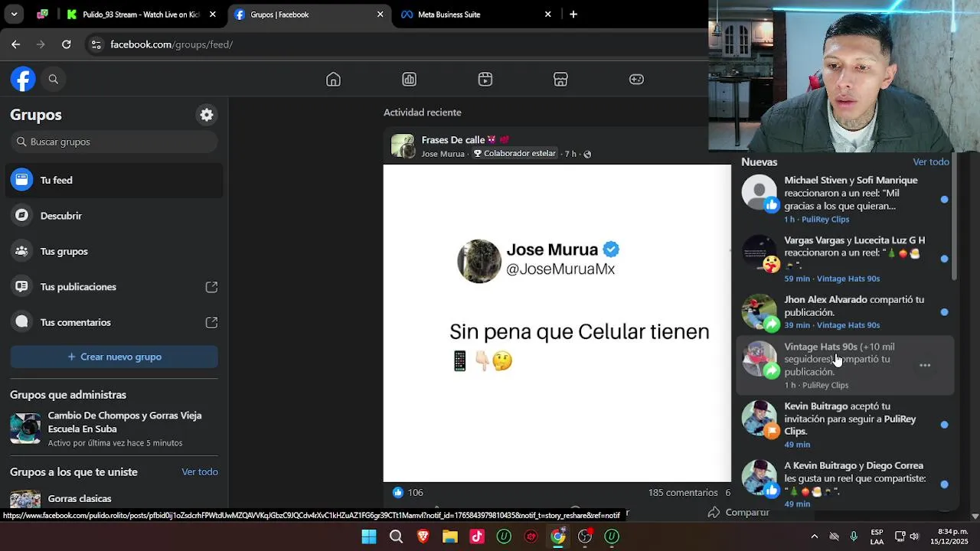Open Jhon Alex Alvarado shared notification

pyautogui.click(x=844, y=312)
